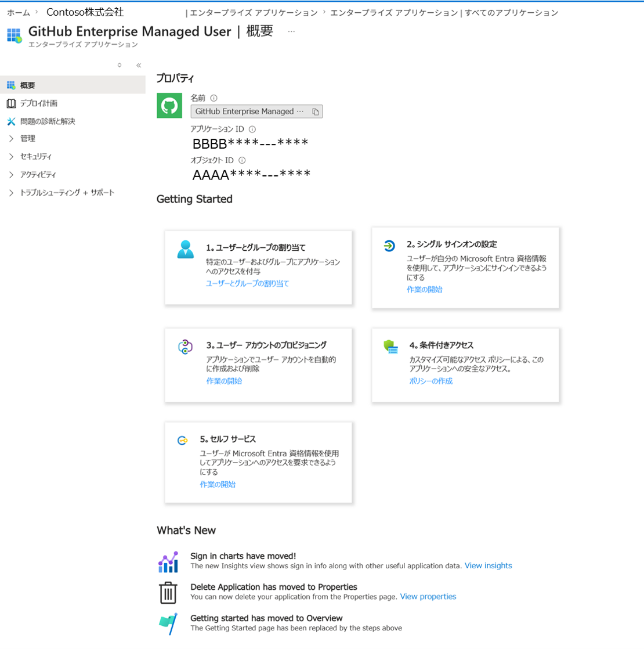This screenshot has width=644, height=649.
Task: Click 作業の開始 under シングル サインオンの設定
Action: pos(424,290)
